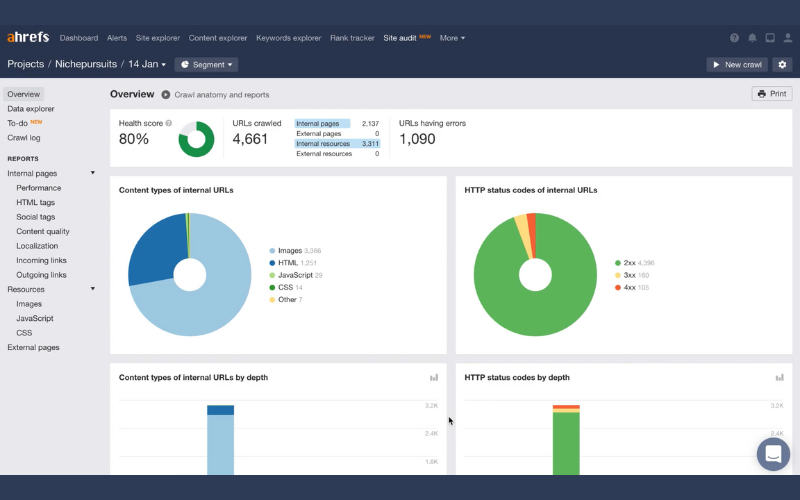The image size is (800, 500).
Task: Click the Print button
Action: pyautogui.click(x=772, y=93)
